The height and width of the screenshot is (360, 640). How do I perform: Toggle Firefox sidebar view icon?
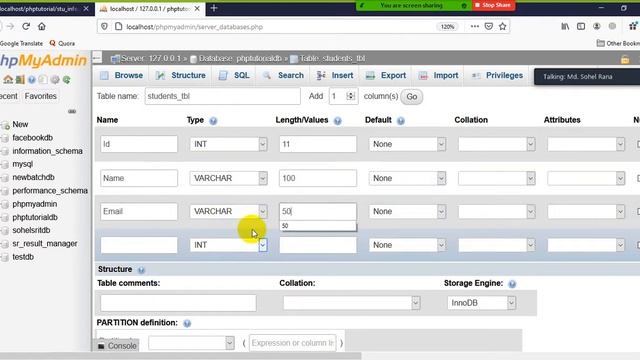pos(581,27)
